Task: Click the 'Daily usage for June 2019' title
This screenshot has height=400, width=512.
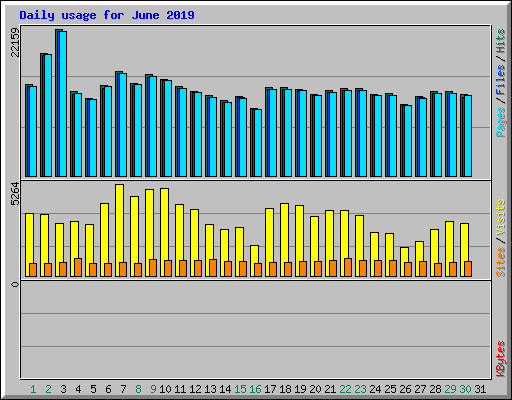Action: [x=107, y=15]
